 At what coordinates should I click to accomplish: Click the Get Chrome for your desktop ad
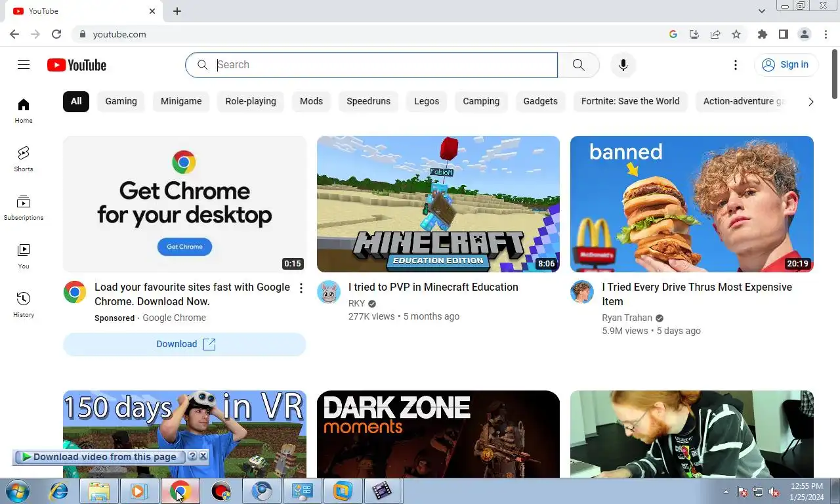point(184,204)
